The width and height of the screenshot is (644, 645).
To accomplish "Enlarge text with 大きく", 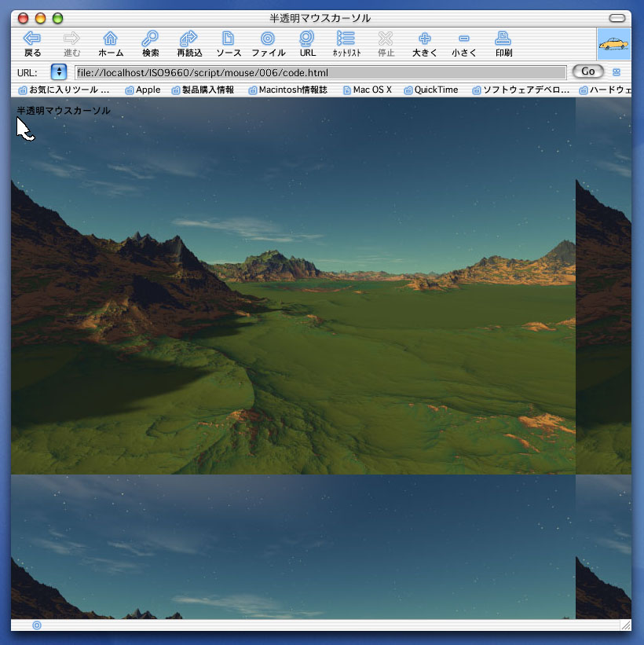I will point(425,43).
